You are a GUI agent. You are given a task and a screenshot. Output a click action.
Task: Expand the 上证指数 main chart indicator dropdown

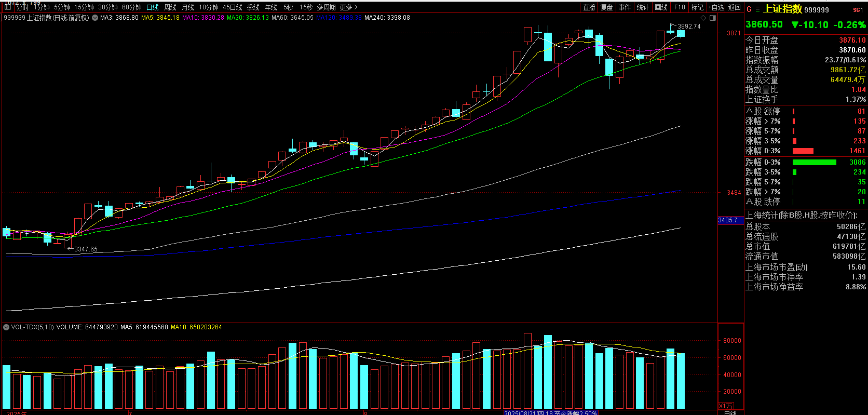(x=95, y=18)
